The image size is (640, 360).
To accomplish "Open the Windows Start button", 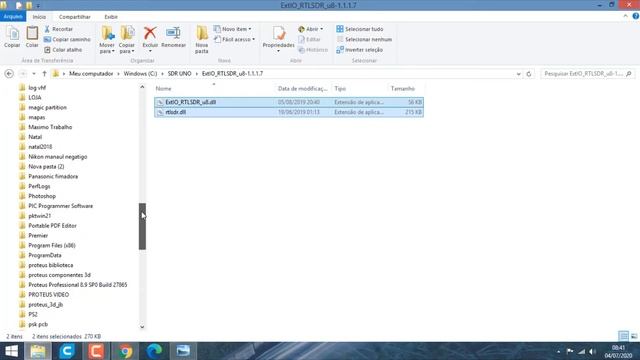I will click(x=11, y=351).
